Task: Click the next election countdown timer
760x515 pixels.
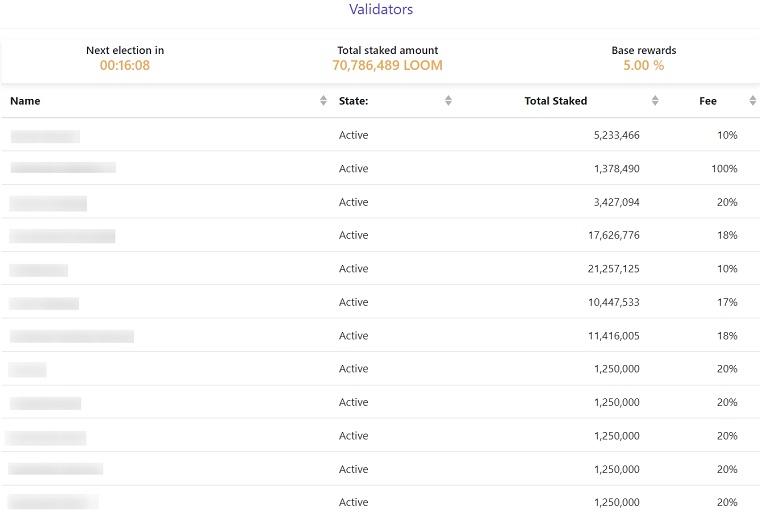Action: click(125, 65)
